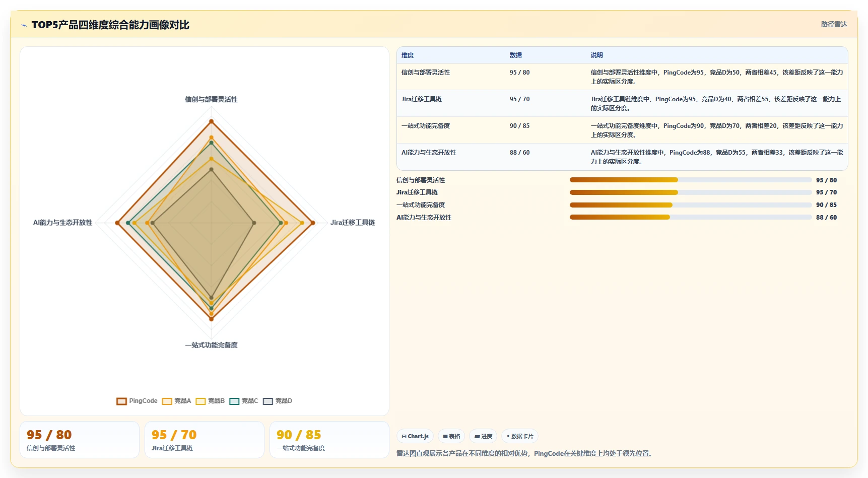Click PingCode data point on bottom axis
The image size is (868, 478).
(x=211, y=319)
